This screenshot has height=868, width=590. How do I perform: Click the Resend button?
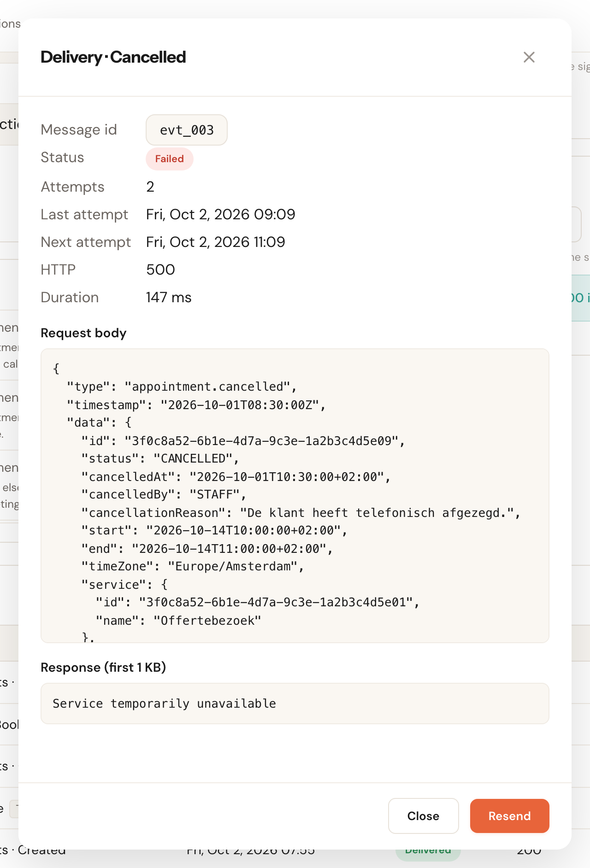(x=509, y=816)
